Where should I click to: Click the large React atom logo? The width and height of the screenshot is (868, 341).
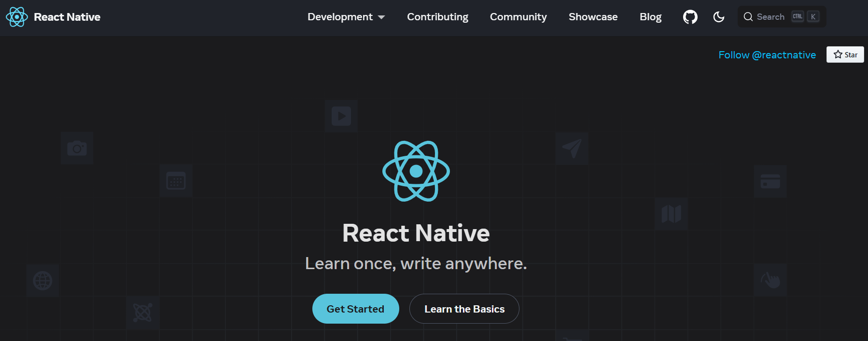416,171
